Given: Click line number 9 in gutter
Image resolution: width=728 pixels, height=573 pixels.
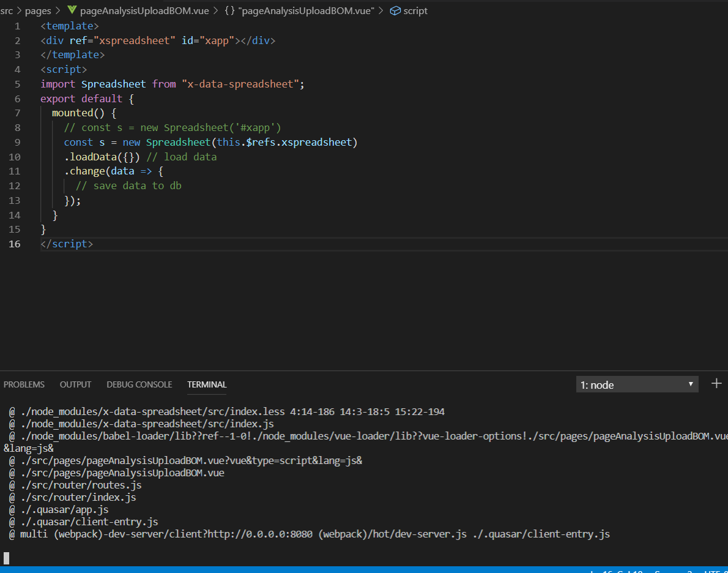Looking at the screenshot, I should tap(17, 142).
